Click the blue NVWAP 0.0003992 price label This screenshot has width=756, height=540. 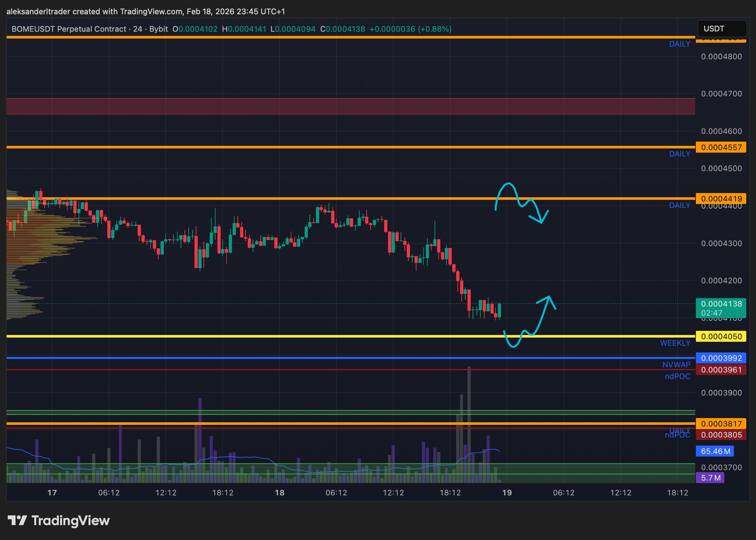click(721, 358)
